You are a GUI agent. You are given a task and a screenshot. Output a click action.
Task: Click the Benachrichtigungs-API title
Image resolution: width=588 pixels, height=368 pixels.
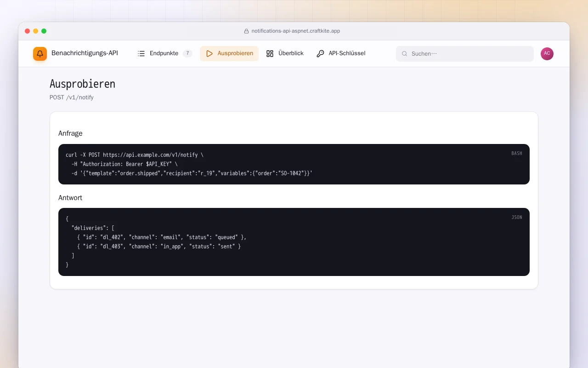tap(85, 53)
